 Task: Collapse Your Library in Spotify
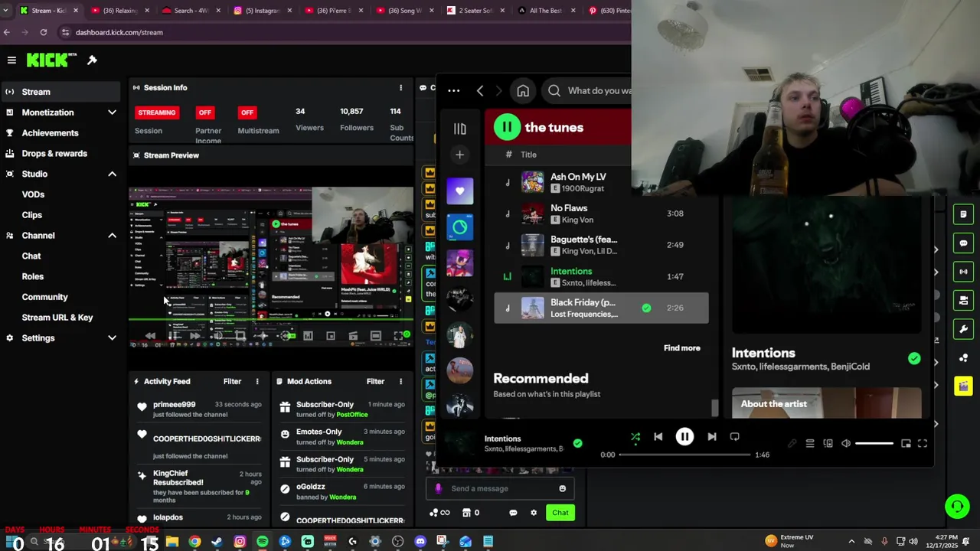[459, 129]
